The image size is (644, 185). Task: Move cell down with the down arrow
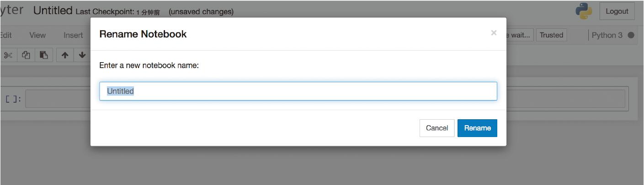pyautogui.click(x=82, y=55)
